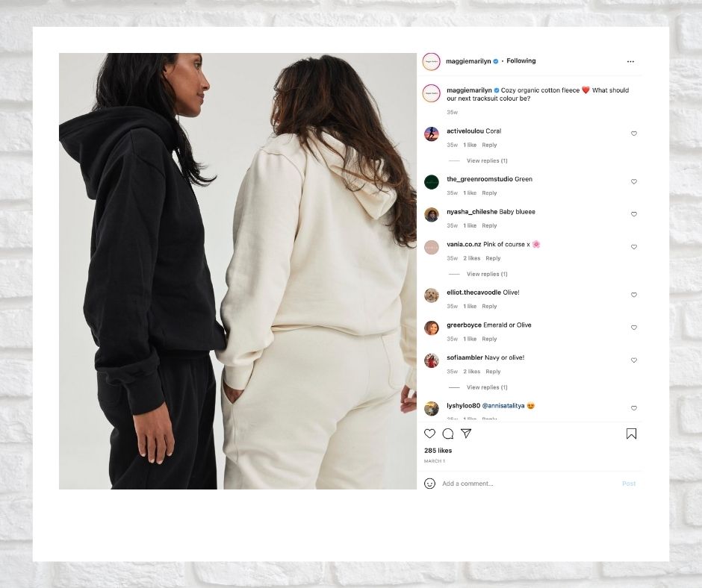
Task: Expand replies under sofiaambler's comment
Action: tap(487, 387)
